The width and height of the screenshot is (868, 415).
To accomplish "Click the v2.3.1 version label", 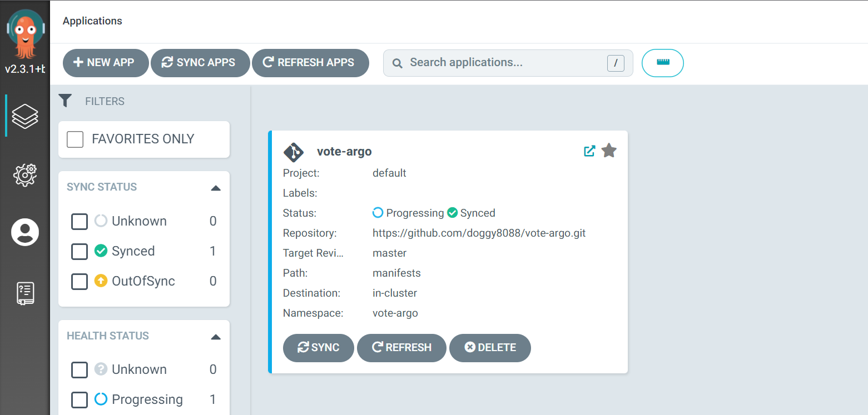I will [x=25, y=70].
